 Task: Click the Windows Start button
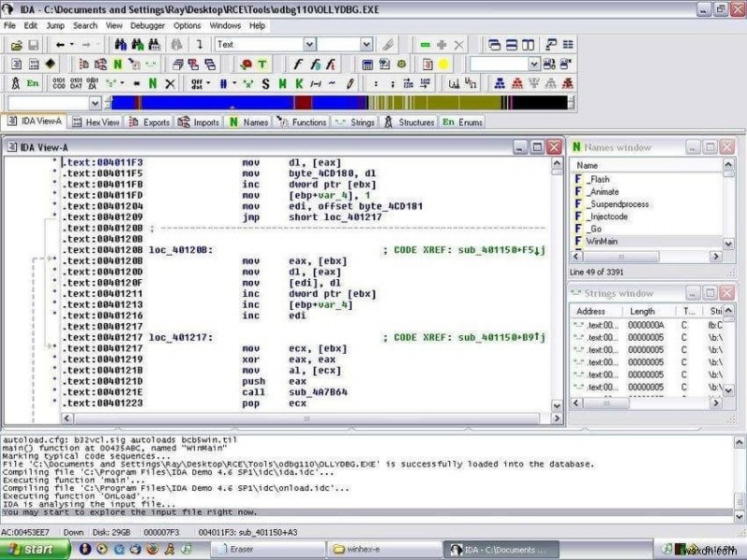click(x=33, y=549)
